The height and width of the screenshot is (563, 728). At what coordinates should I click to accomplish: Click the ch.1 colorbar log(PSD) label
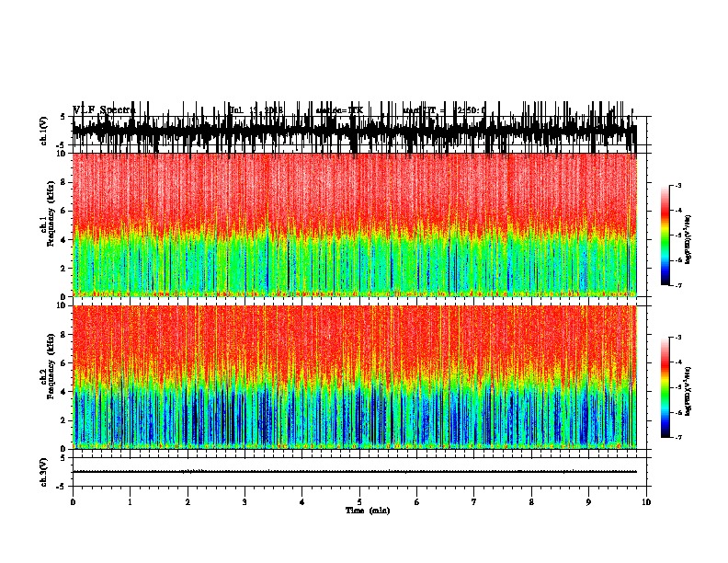coord(688,239)
